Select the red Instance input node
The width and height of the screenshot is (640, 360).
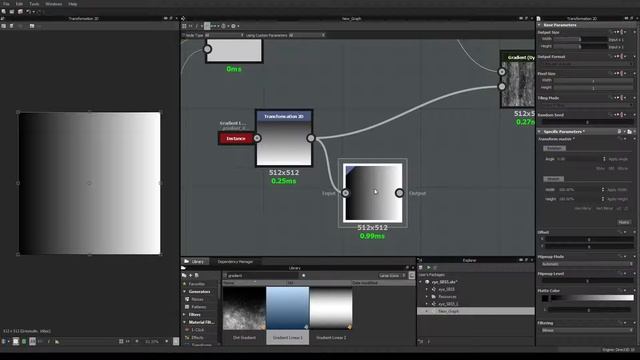click(x=236, y=138)
